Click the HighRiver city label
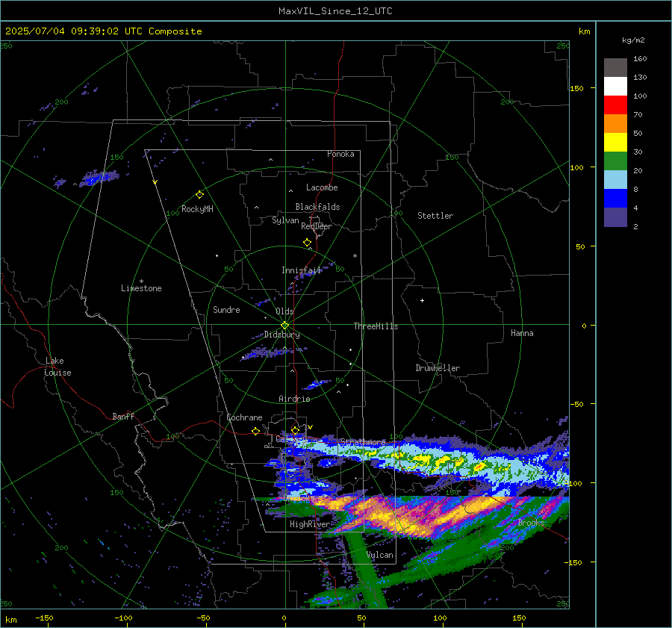This screenshot has width=672, height=628. tap(310, 524)
